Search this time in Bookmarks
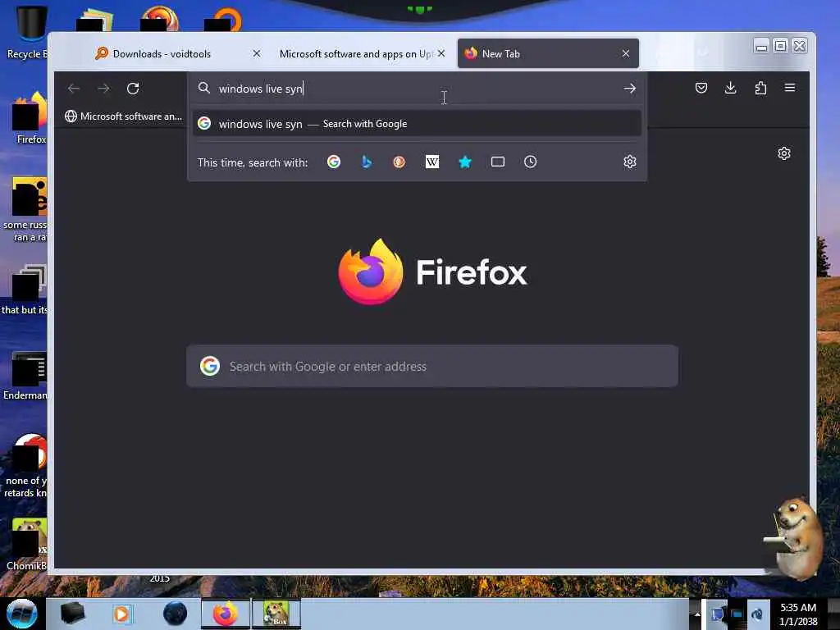The height and width of the screenshot is (630, 840). tap(465, 162)
